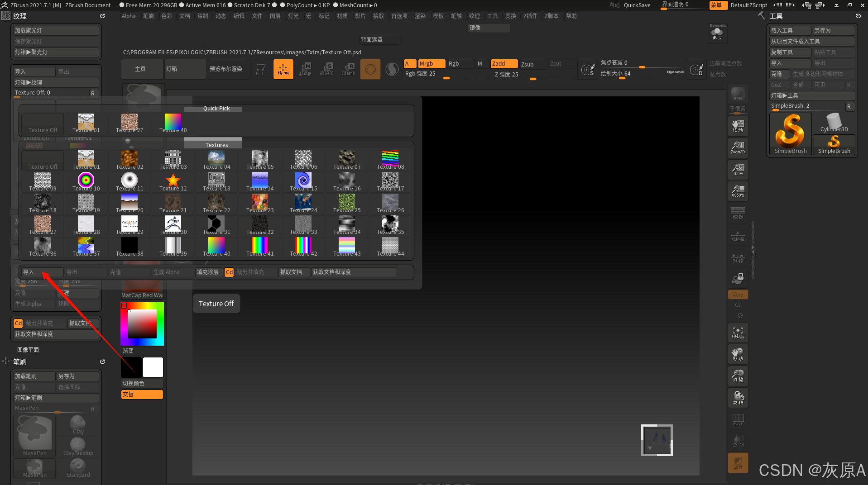Click the Dynamic solo icon at top right
868x485 pixels.
click(717, 33)
